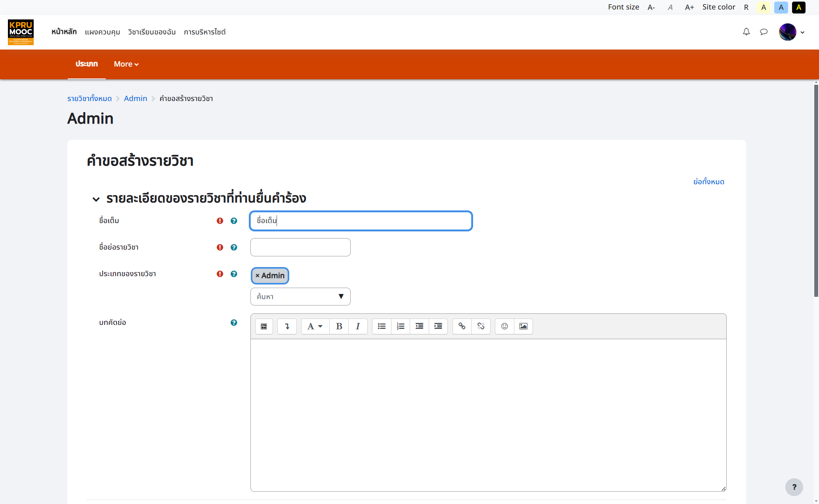The width and height of the screenshot is (819, 504).
Task: Open the notifications bell
Action: click(746, 32)
